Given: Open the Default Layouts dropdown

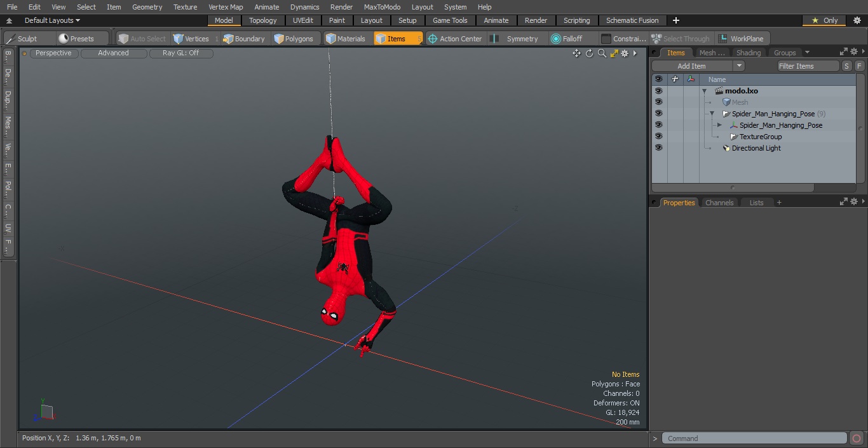Looking at the screenshot, I should tap(52, 20).
